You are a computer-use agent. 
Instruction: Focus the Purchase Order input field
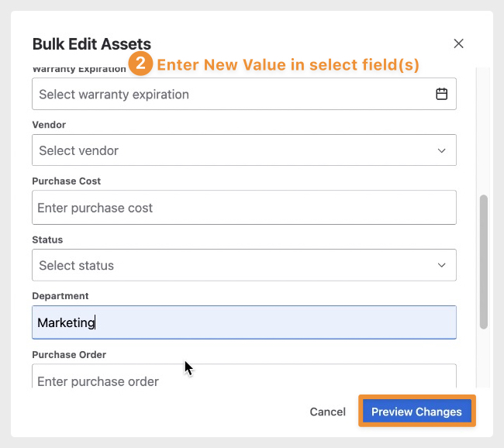coord(243,380)
